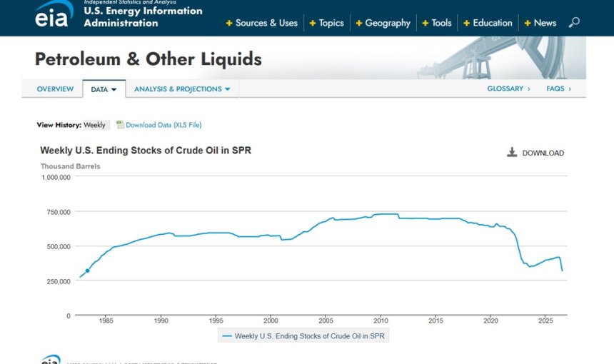Open the search magnifier icon

click(x=574, y=22)
